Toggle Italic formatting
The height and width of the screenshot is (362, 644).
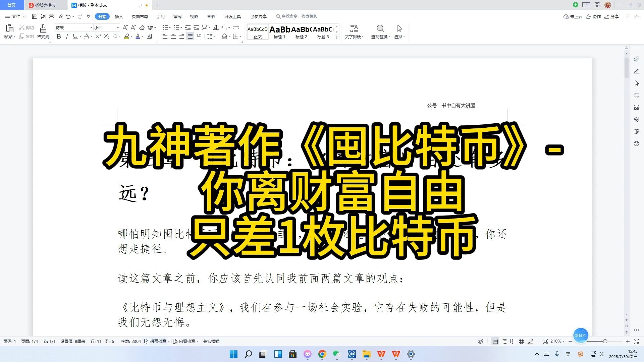pyautogui.click(x=67, y=36)
